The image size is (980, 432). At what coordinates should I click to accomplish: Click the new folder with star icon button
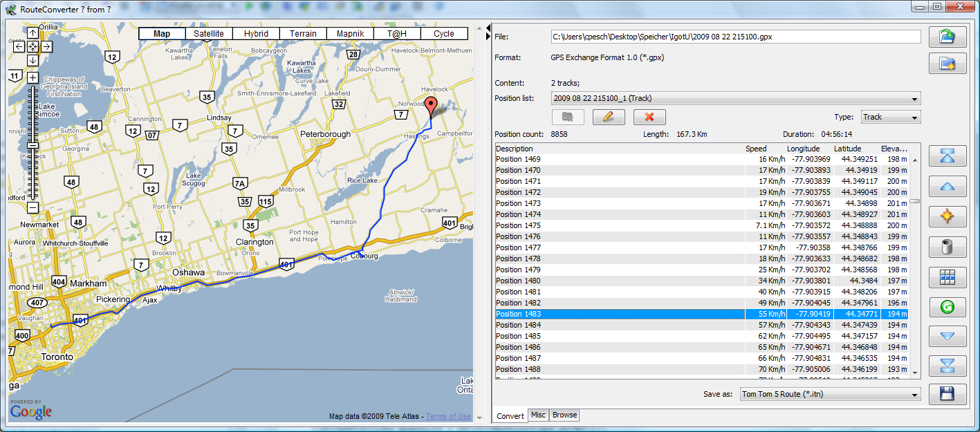tap(947, 64)
